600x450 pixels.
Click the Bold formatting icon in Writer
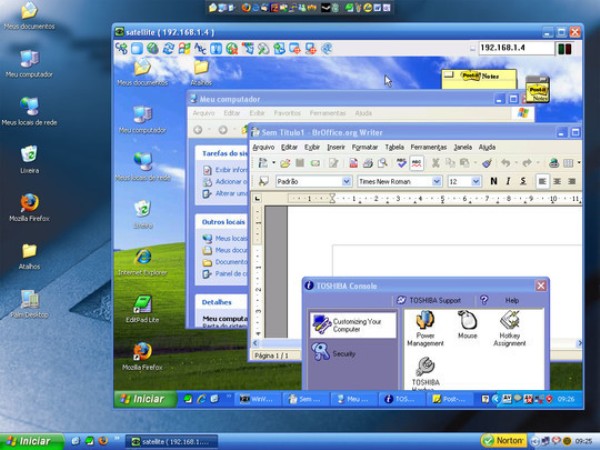[493, 181]
